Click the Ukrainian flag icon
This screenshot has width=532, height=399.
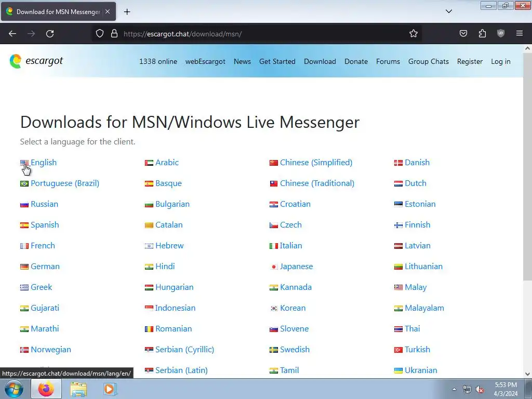(x=398, y=370)
